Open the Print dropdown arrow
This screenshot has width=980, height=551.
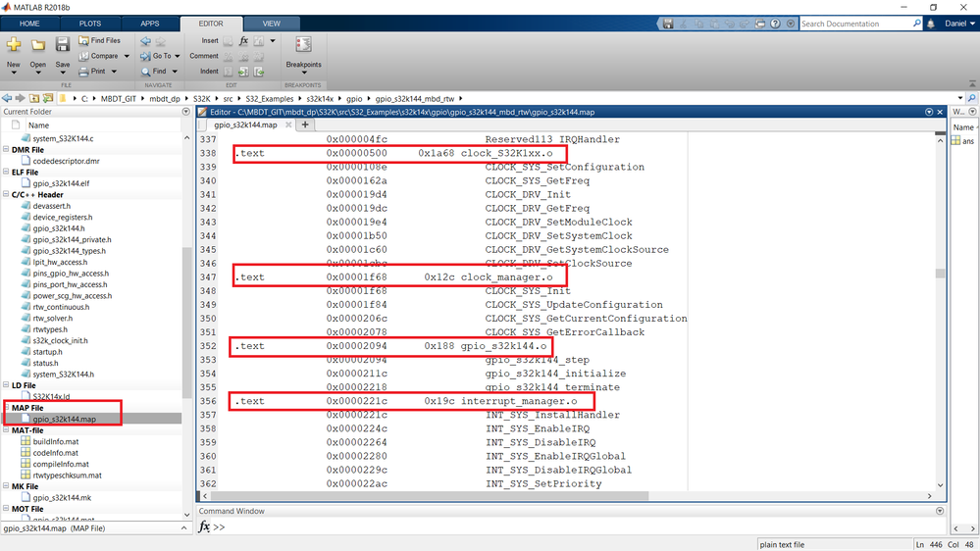tap(115, 72)
